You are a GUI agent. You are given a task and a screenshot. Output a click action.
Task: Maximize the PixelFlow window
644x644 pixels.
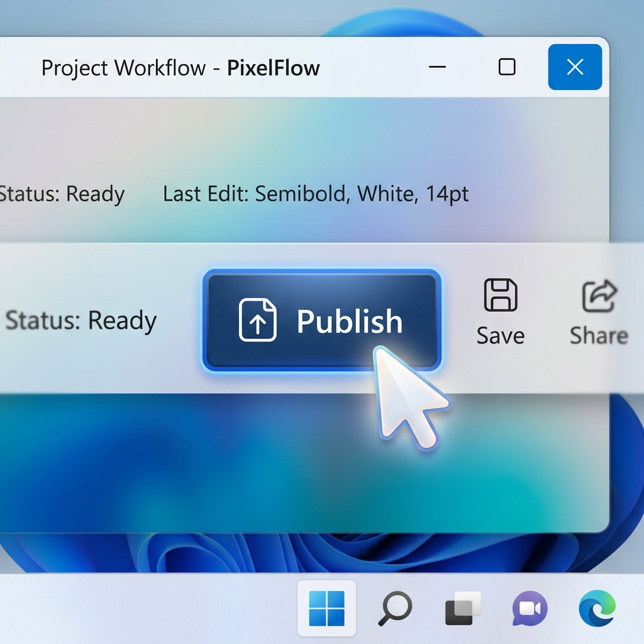506,67
